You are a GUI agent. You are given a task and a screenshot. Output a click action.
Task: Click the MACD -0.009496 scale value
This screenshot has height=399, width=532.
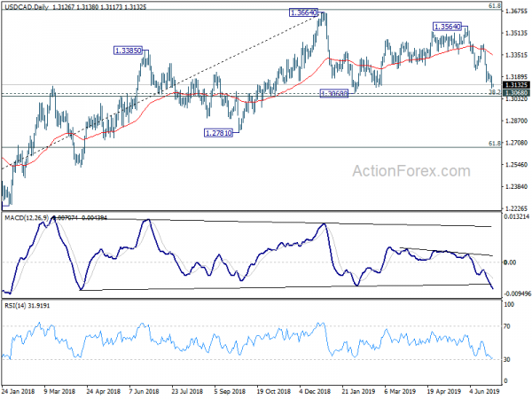click(x=518, y=293)
